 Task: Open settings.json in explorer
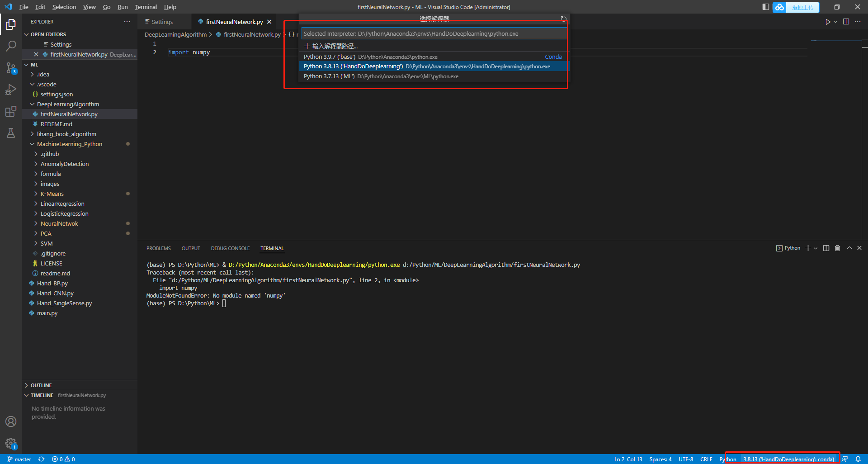[x=57, y=94]
